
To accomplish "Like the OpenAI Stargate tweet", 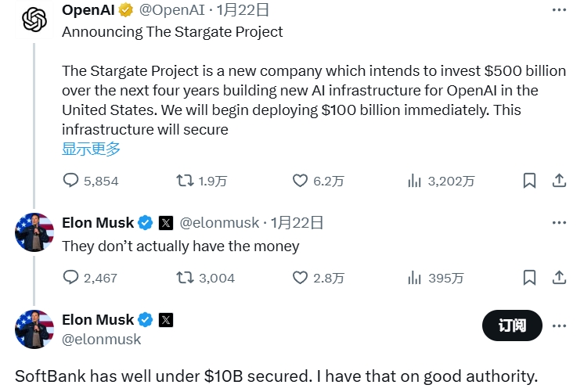I will pyautogui.click(x=300, y=181).
